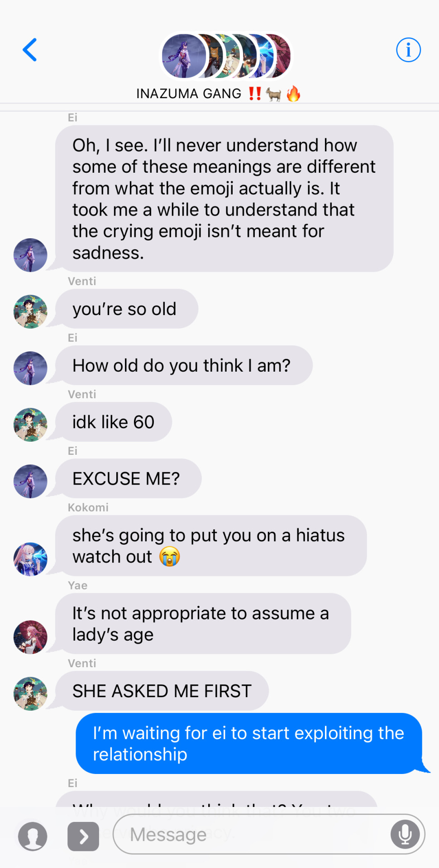Select the "you're so old" bubble
The image size is (439, 868).
click(127, 309)
